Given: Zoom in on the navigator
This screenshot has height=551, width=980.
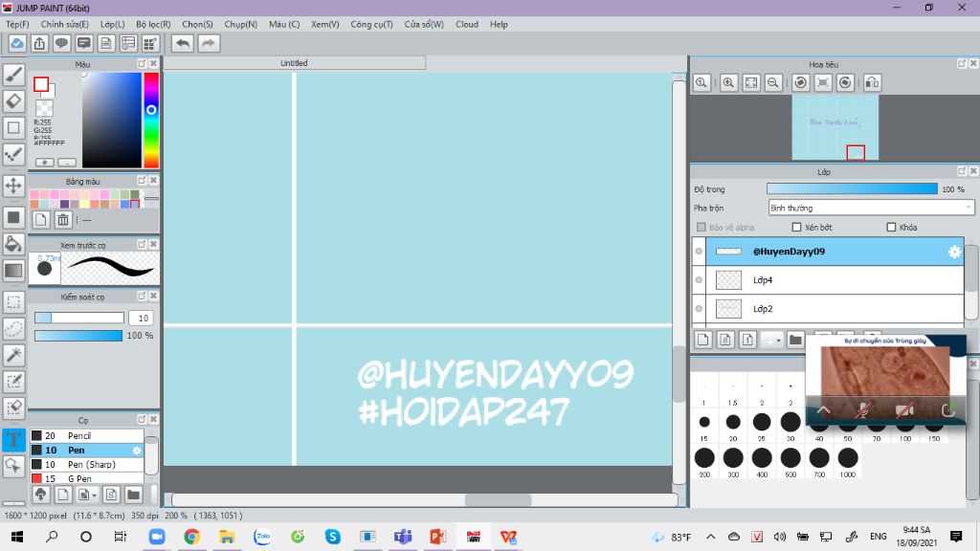Looking at the screenshot, I should click(x=728, y=82).
